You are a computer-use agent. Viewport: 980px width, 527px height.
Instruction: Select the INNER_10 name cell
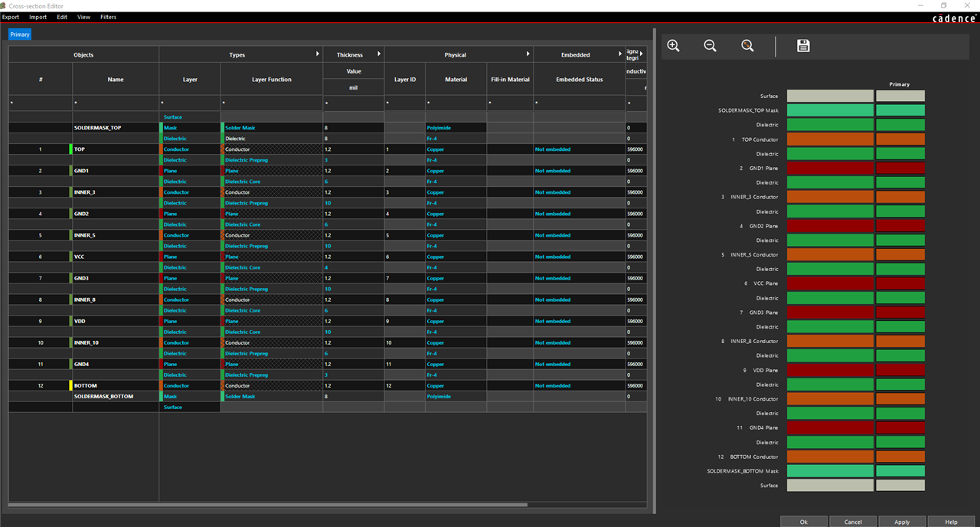(x=116, y=342)
